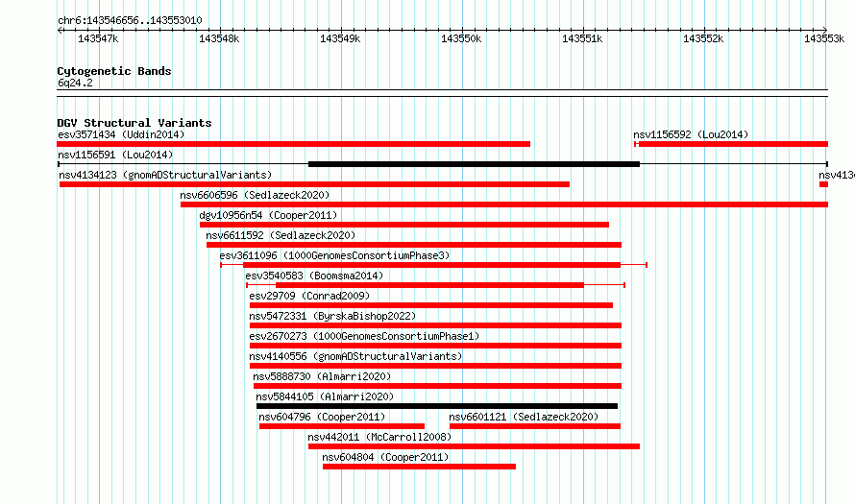Click the nsv6601121 red bar
Viewport: 855px width, 504px height.
535,426
